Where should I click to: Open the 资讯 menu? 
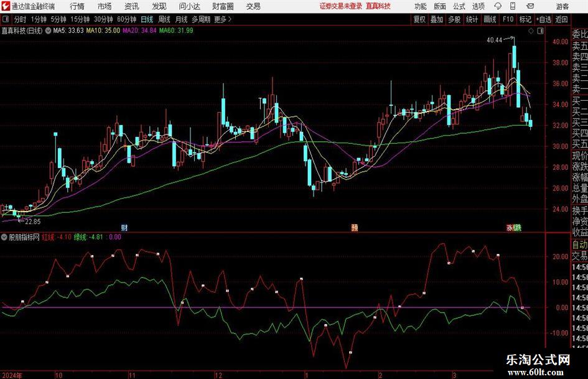132,6
